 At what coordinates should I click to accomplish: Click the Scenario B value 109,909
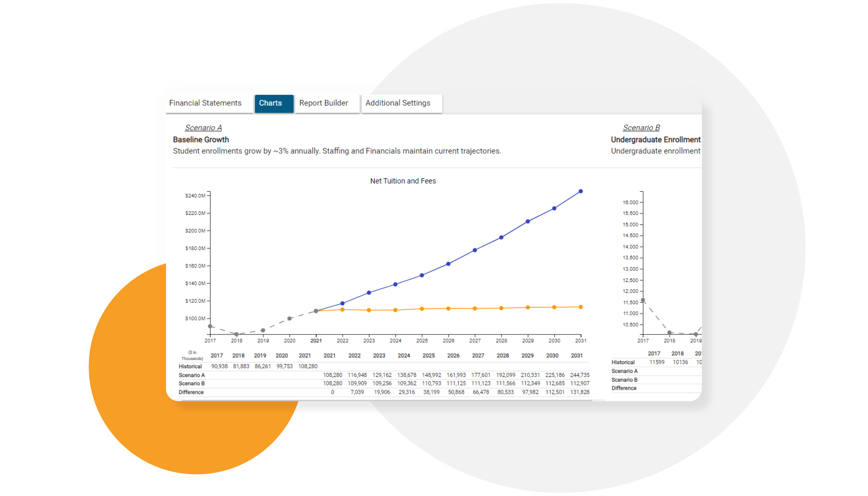[357, 384]
